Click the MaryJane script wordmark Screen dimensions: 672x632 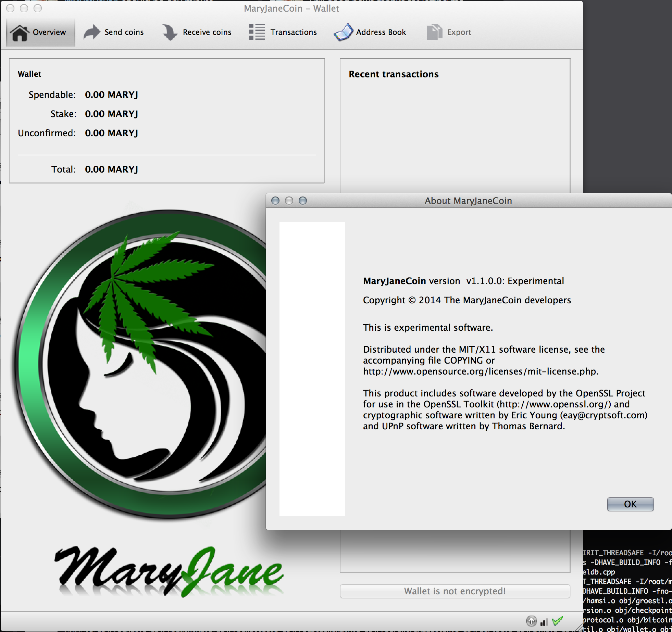click(169, 571)
